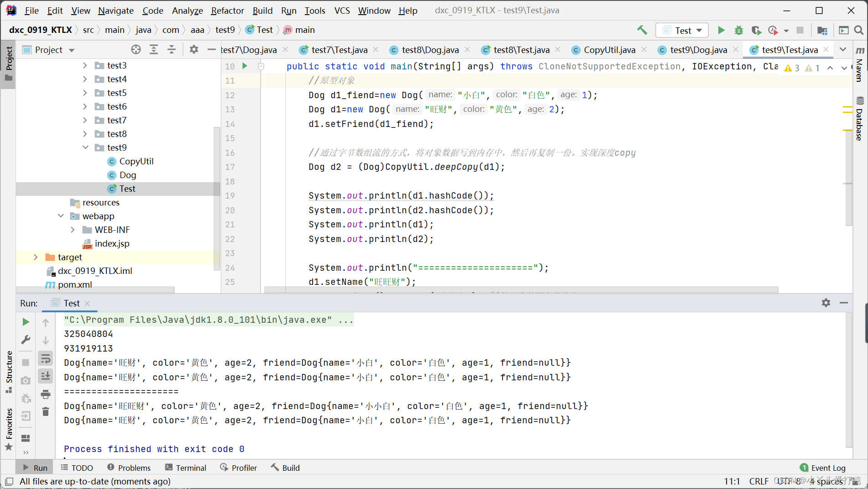The height and width of the screenshot is (489, 868).
Task: Open Project Structure icon
Action: 822,30
